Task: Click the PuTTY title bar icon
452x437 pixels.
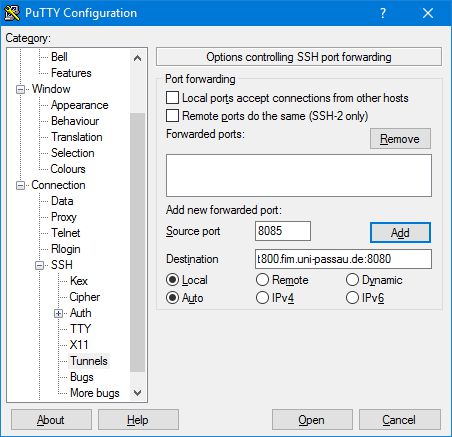Action: pyautogui.click(x=12, y=13)
